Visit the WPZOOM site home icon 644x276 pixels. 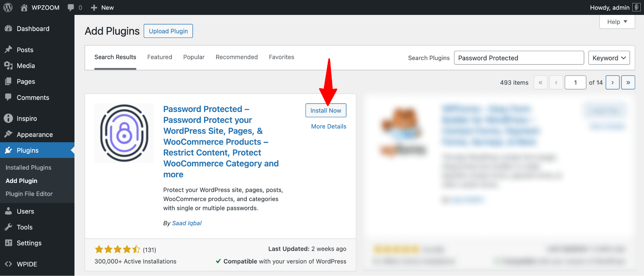pos(24,7)
